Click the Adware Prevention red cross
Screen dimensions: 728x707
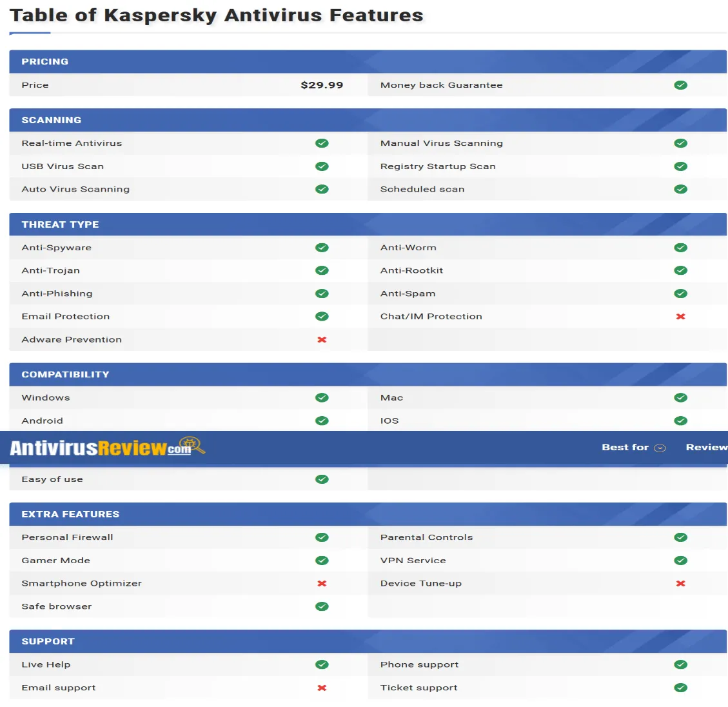pyautogui.click(x=322, y=339)
